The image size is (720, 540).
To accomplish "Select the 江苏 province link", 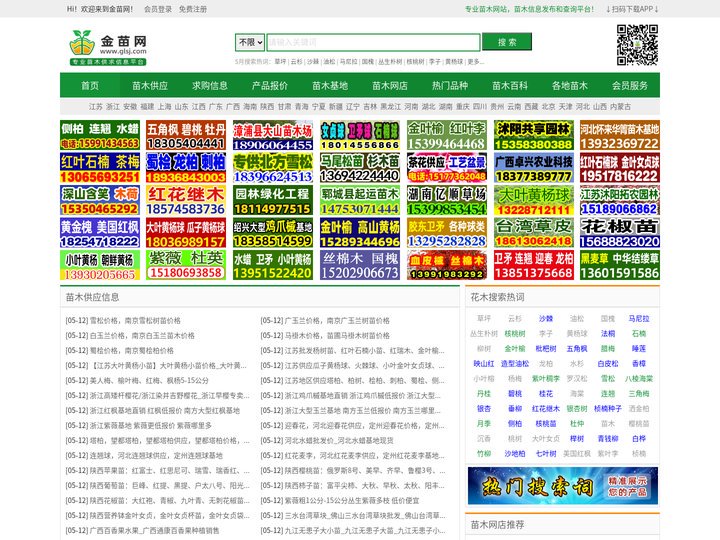I will point(96,107).
